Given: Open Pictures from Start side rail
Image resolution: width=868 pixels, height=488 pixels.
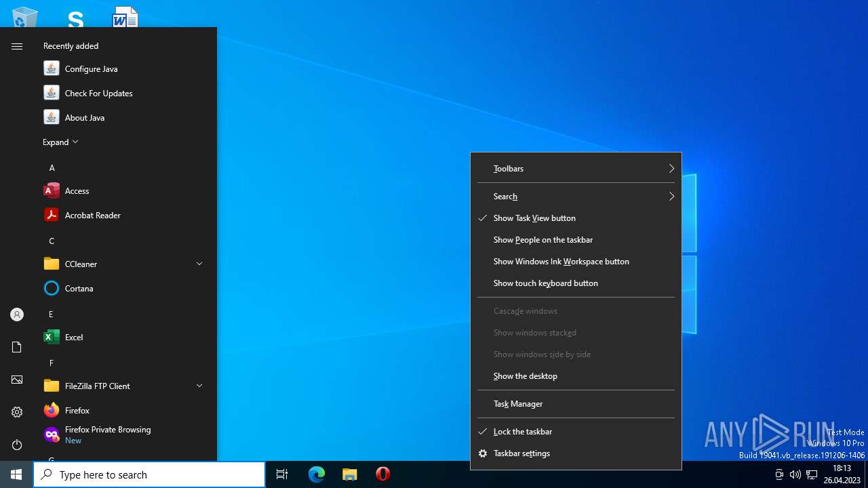Looking at the screenshot, I should [17, 380].
